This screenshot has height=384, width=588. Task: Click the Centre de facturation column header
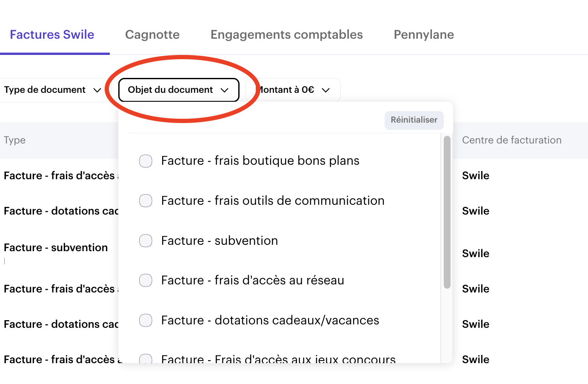[511, 140]
